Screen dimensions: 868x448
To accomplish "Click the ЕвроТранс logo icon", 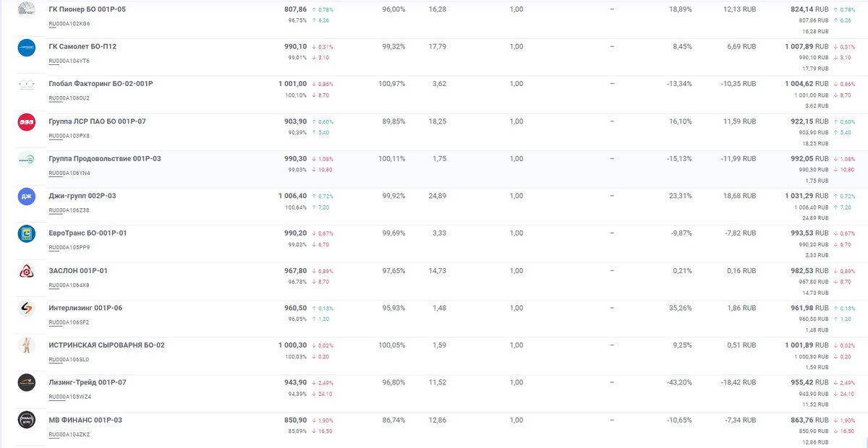I will pyautogui.click(x=27, y=234).
